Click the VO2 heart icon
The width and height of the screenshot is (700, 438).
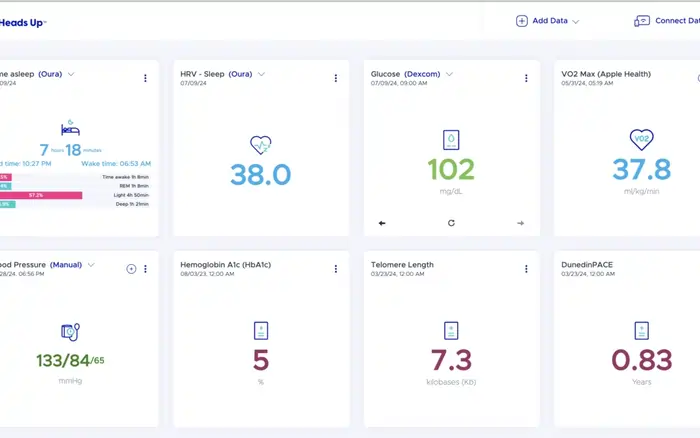(x=642, y=139)
